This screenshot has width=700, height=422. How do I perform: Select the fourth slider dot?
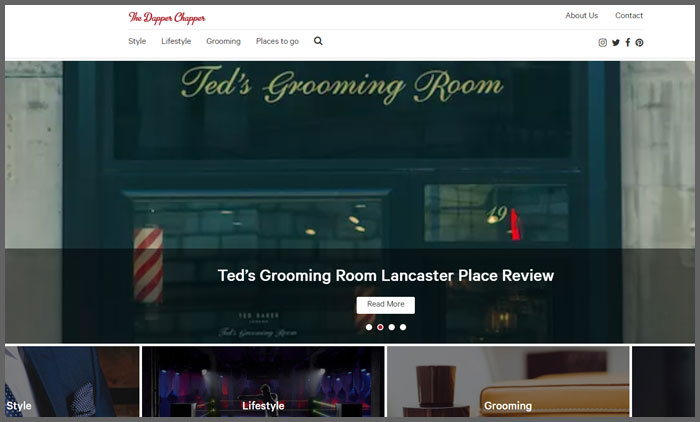click(403, 327)
